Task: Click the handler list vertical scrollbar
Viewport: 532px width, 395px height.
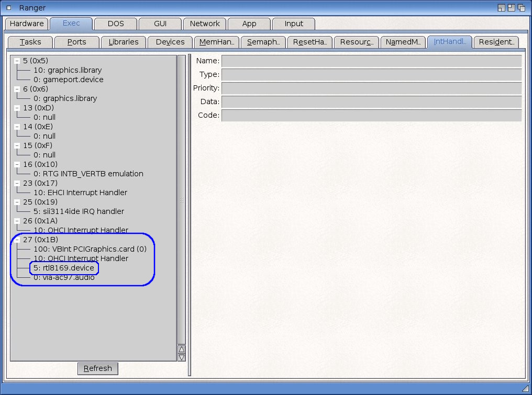Action: [182, 199]
